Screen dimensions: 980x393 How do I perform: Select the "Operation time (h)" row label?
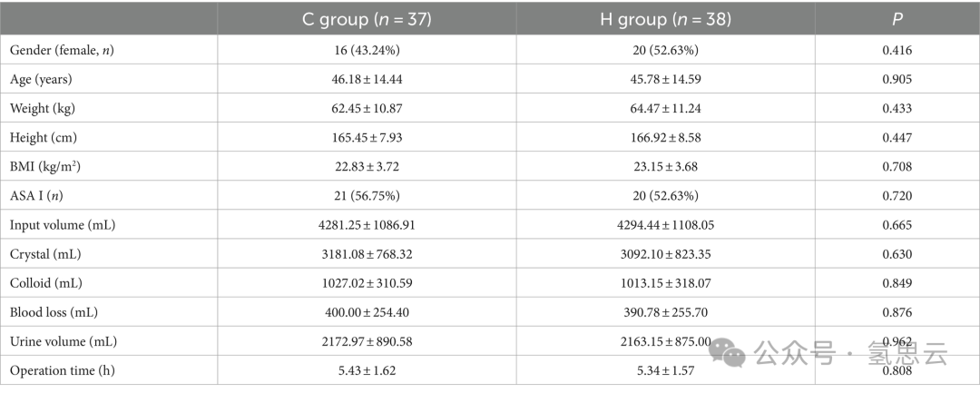(x=62, y=370)
